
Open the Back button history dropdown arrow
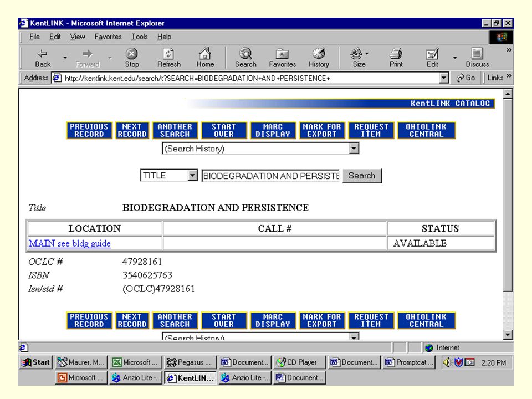pyautogui.click(x=65, y=58)
